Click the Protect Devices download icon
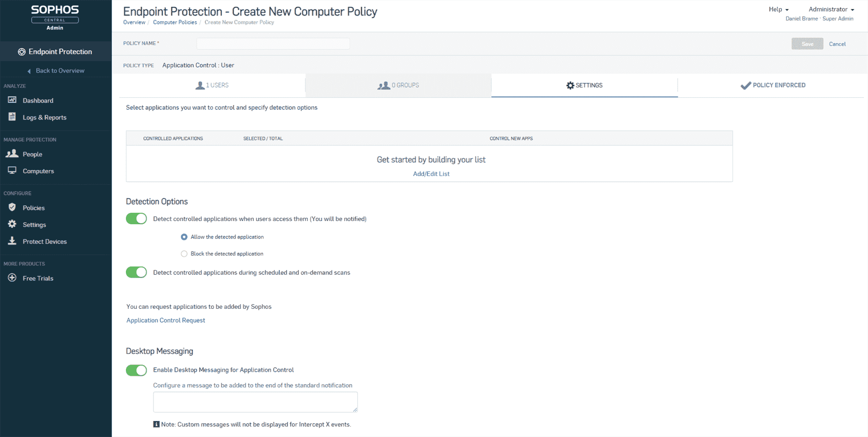This screenshot has width=868, height=437. pyautogui.click(x=12, y=241)
